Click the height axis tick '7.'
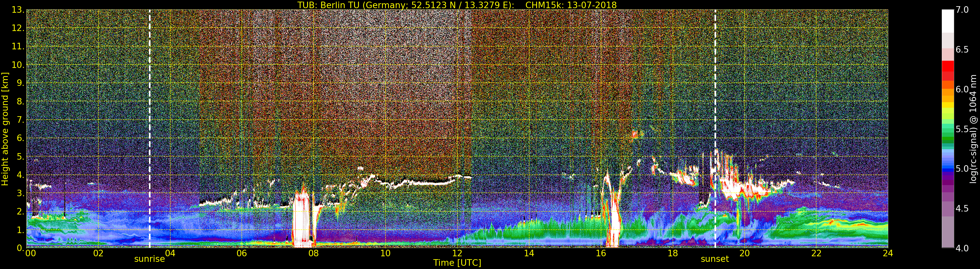The width and height of the screenshot is (980, 269). coord(20,120)
